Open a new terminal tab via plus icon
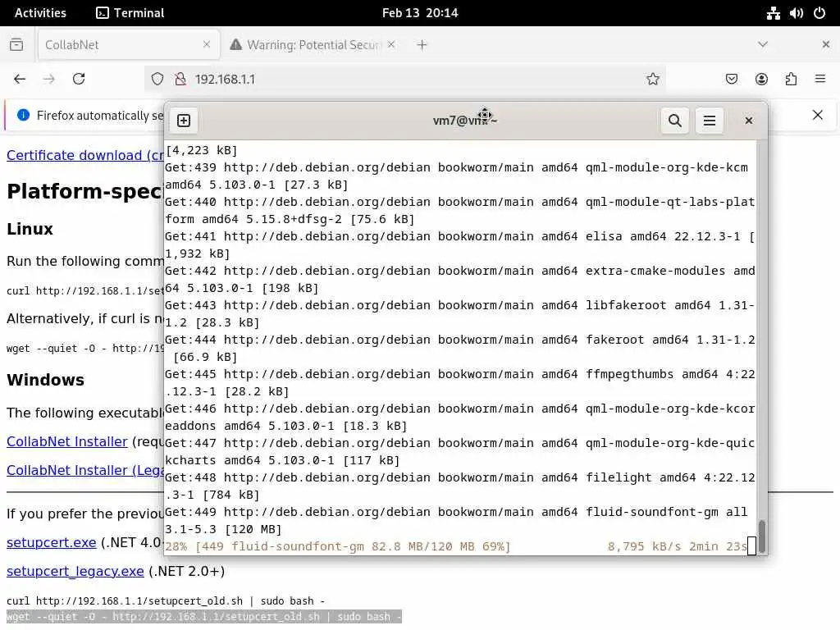Viewport: 840px width, 630px height. click(x=184, y=121)
